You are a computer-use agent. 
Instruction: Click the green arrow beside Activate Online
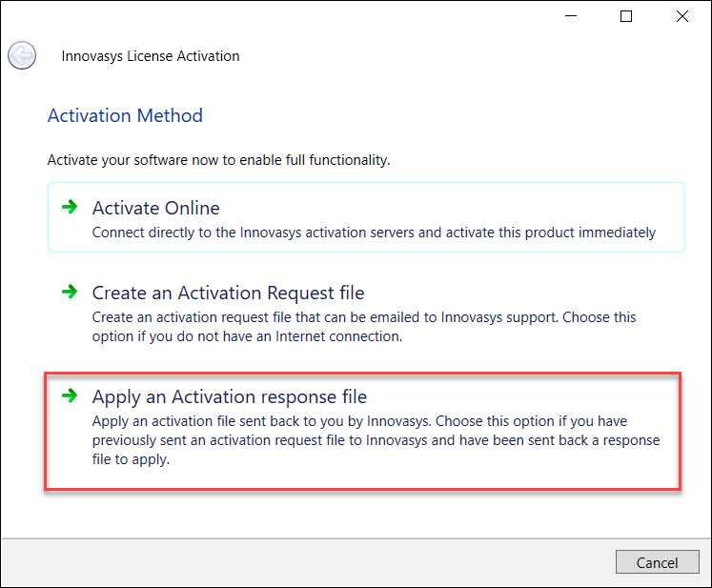pyautogui.click(x=70, y=207)
